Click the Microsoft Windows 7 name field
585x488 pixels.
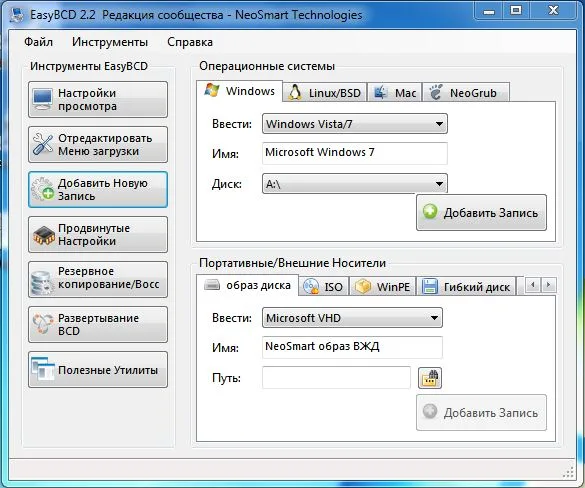tap(355, 153)
